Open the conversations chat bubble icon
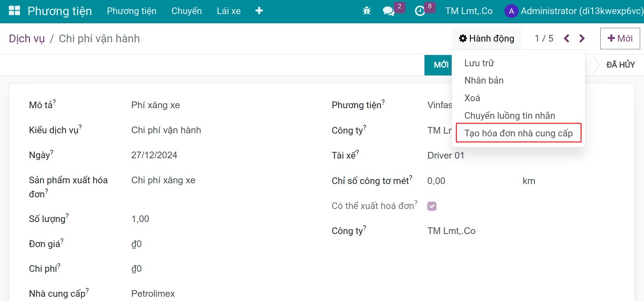The width and height of the screenshot is (644, 301). (x=389, y=11)
